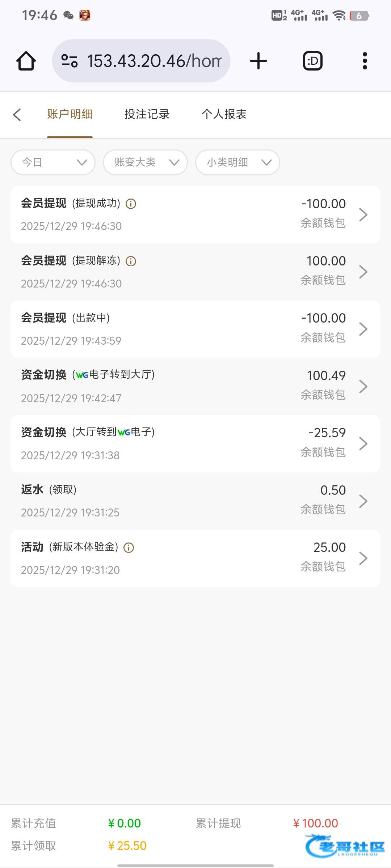This screenshot has height=868, width=391.
Task: Tap the URL address field
Action: pyautogui.click(x=154, y=61)
